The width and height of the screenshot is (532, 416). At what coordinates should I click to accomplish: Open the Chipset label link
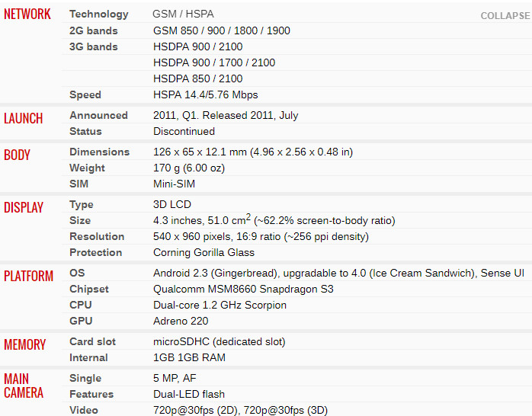pos(89,290)
